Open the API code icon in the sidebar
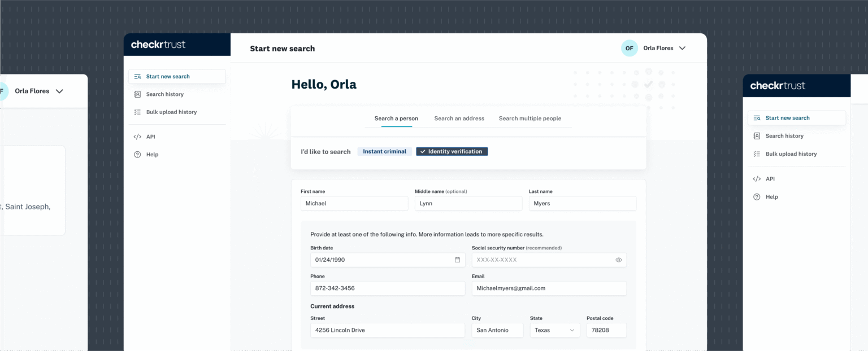The width and height of the screenshot is (868, 351). coord(136,136)
